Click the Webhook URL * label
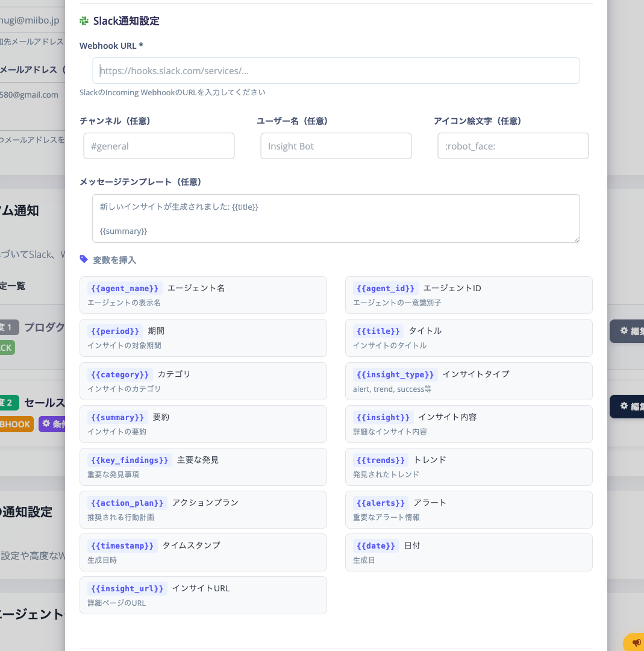Screen dimensions: 644x651 tap(111, 46)
